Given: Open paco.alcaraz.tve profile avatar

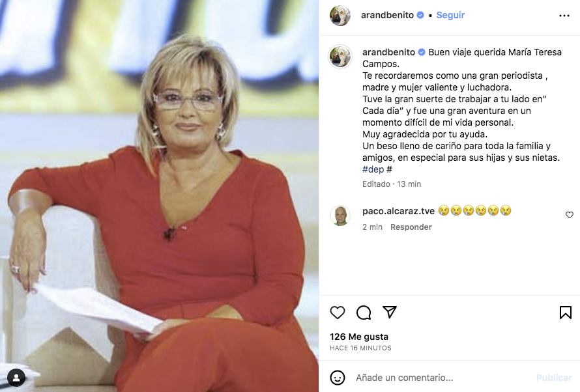Looking at the screenshot, I should pos(340,216).
